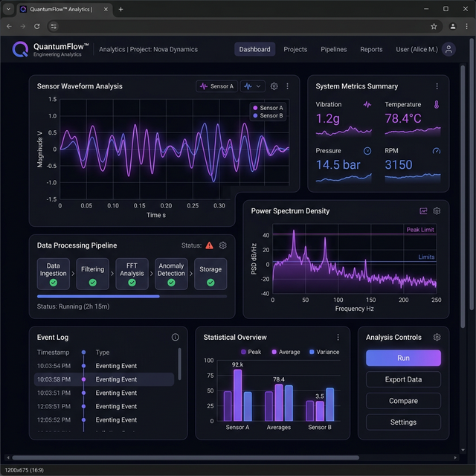Open the User (Alice M.) account menu

(x=416, y=49)
